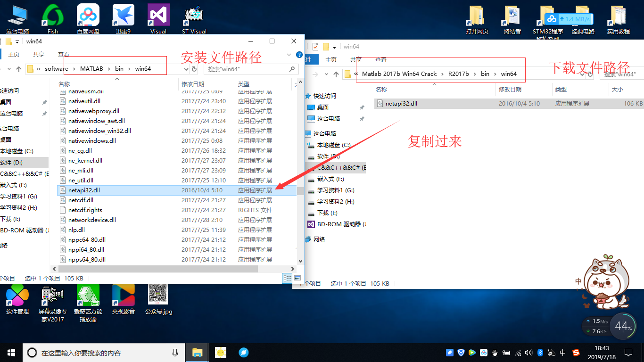Open the Fish desktop shortcut

[x=53, y=19]
